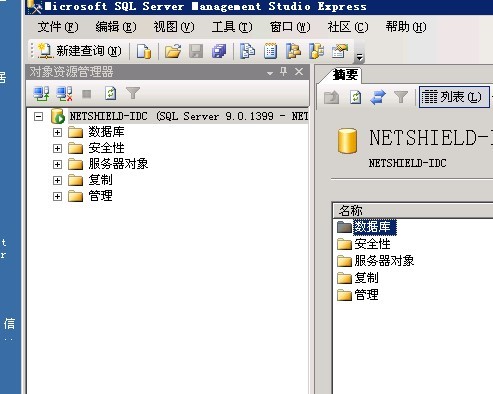Open the Object Explorer window position dropdown

tap(270, 73)
